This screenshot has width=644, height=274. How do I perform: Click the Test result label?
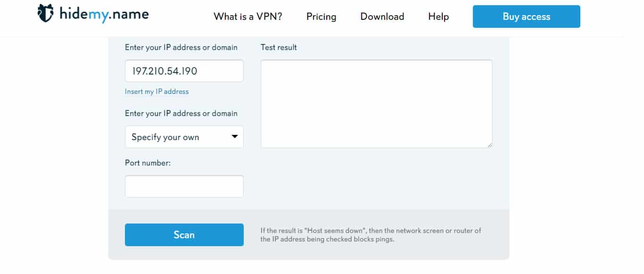279,47
